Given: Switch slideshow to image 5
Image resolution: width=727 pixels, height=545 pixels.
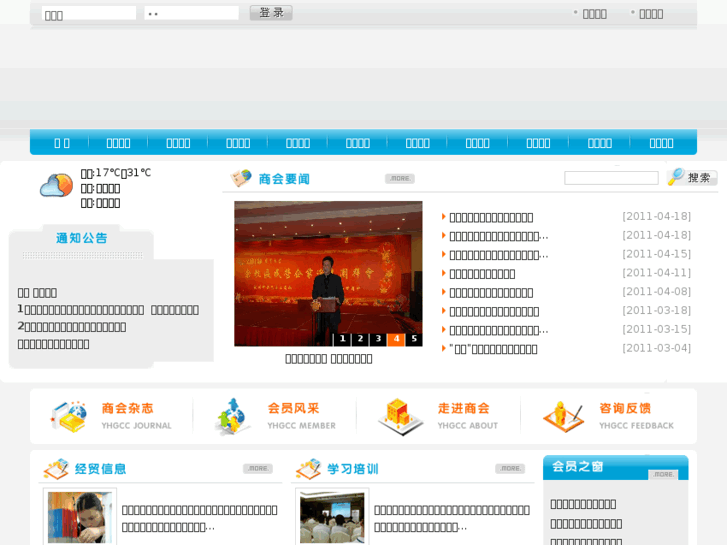Looking at the screenshot, I should tap(414, 339).
